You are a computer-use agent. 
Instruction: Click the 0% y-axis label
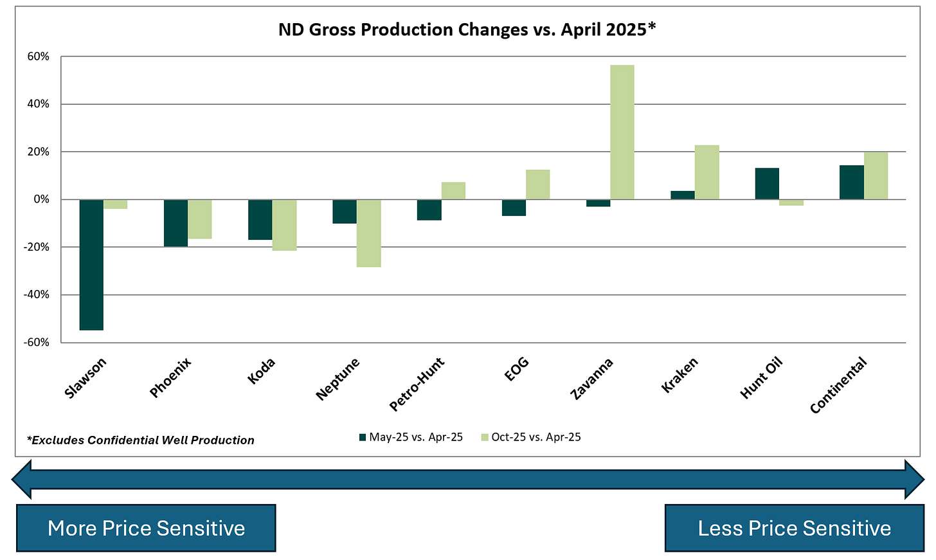click(x=41, y=199)
